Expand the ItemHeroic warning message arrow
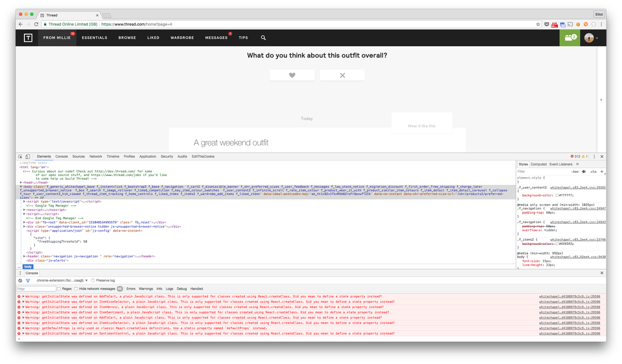 [x=23, y=307]
